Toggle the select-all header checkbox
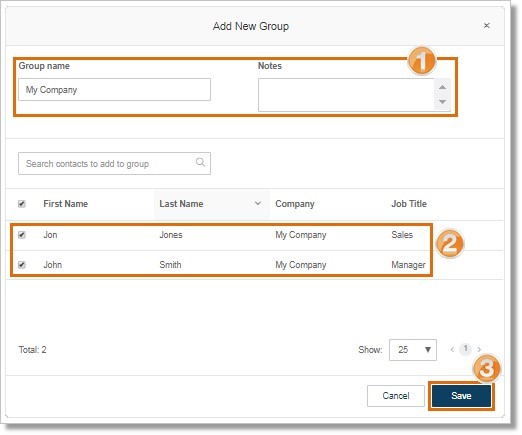Image resolution: width=522 pixels, height=435 pixels. [22, 204]
